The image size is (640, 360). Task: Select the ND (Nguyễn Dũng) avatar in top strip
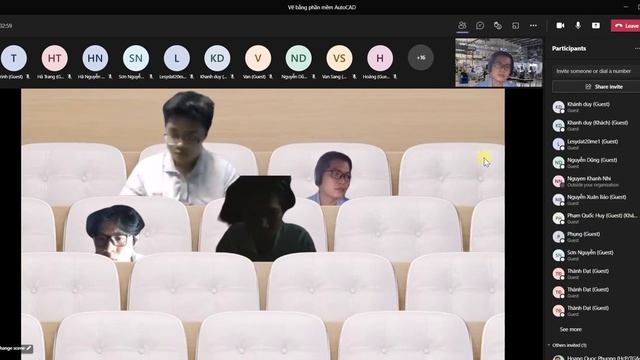pyautogui.click(x=298, y=58)
